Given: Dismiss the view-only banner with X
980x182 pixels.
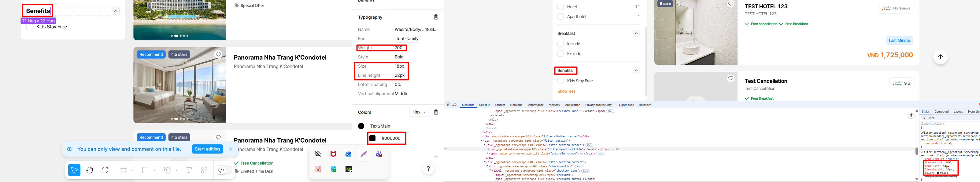Looking at the screenshot, I should (x=231, y=149).
